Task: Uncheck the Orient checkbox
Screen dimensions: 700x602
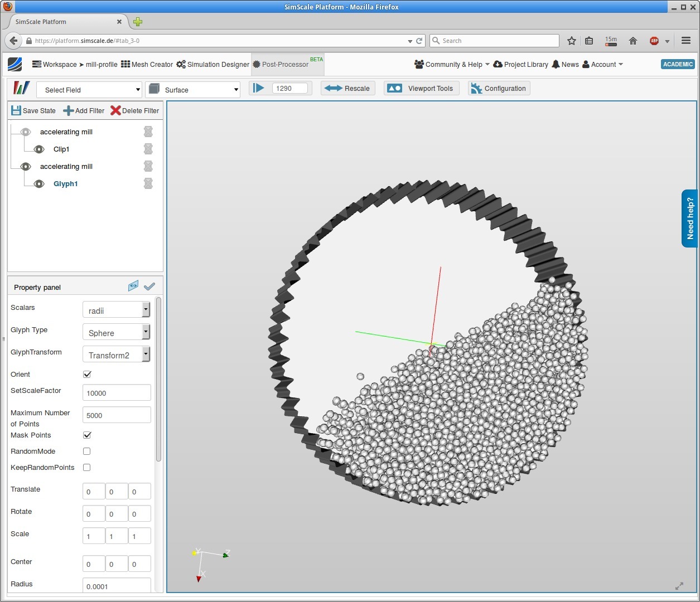Action: (x=87, y=374)
